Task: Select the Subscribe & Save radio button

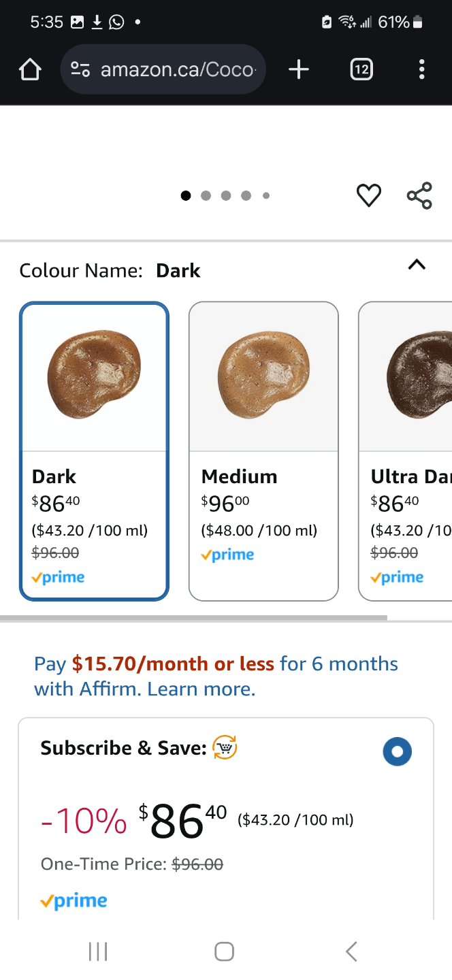Action: [398, 752]
